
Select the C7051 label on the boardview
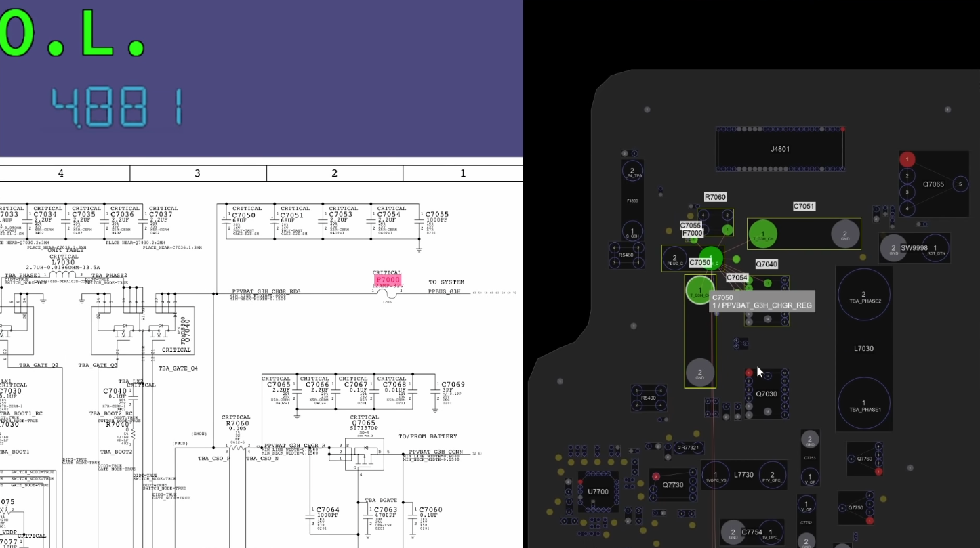(804, 206)
